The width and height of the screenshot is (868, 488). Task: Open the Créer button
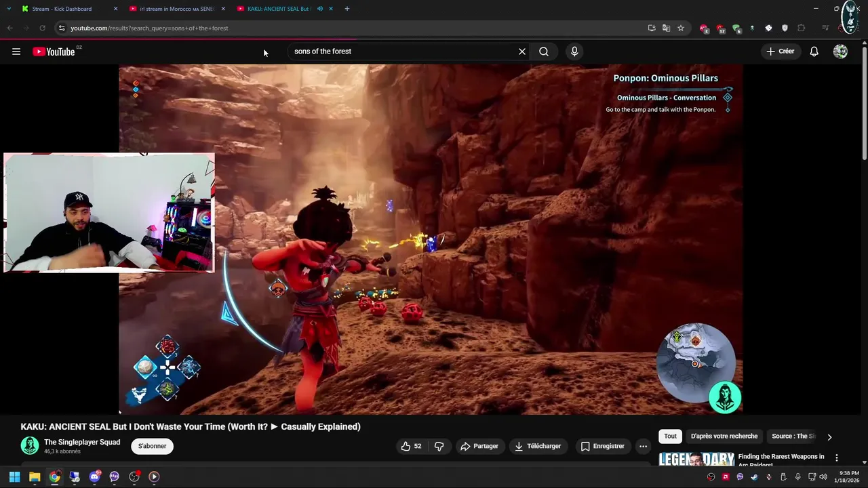[780, 52]
